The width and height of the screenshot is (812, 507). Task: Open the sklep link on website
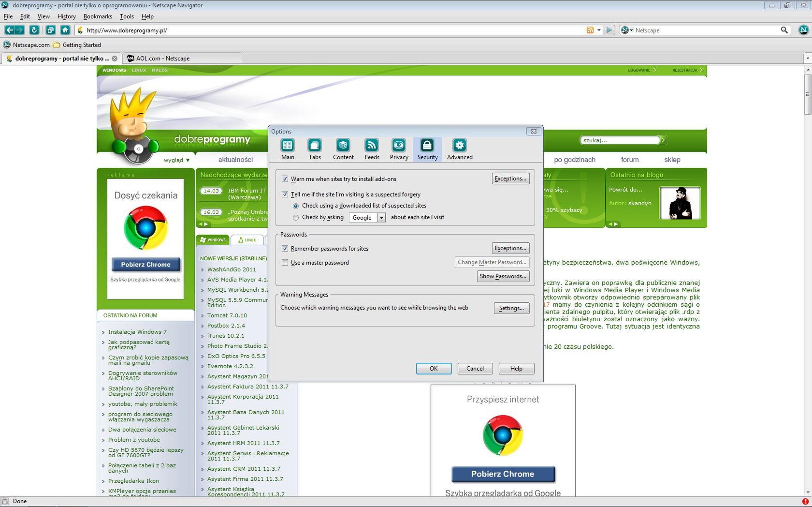pos(672,160)
